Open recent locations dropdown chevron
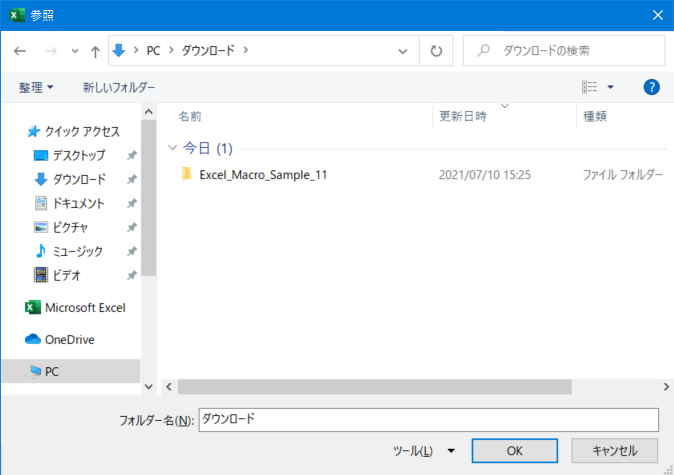 coord(75,51)
